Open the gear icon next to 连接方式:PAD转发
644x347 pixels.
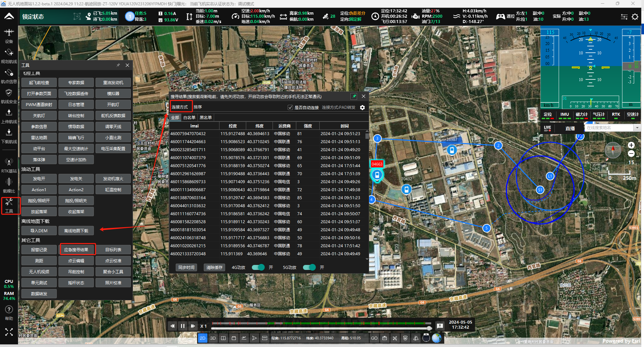pos(362,107)
